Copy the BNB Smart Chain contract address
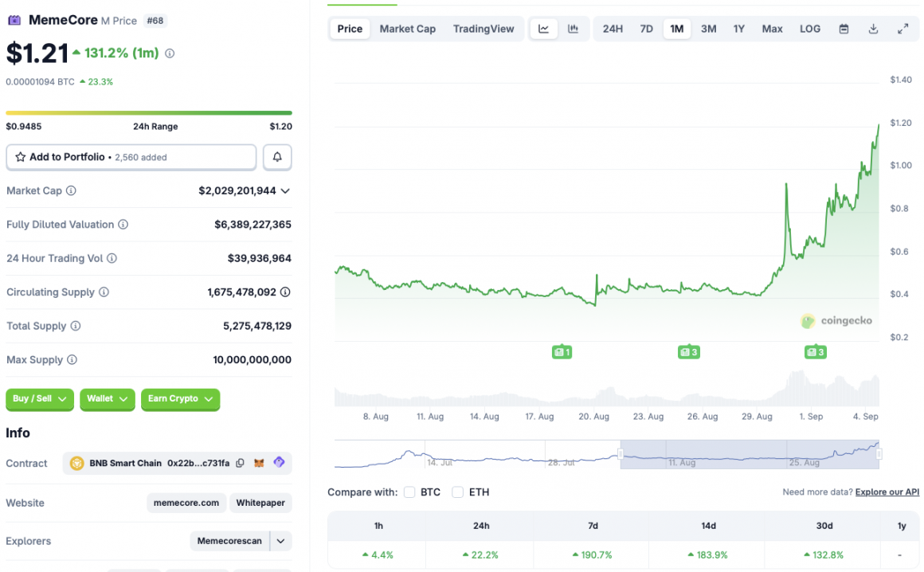Image resolution: width=924 pixels, height=572 pixels. tap(240, 462)
